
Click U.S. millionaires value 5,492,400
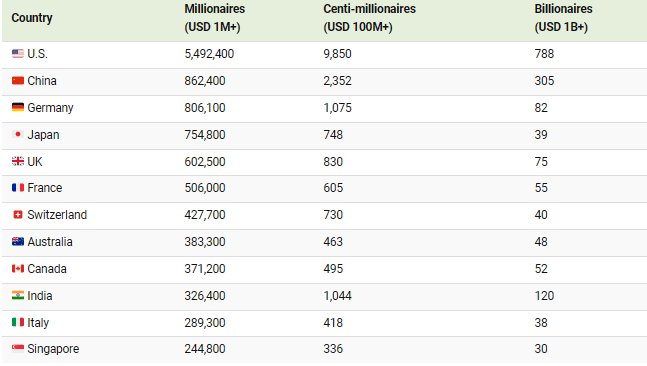coord(209,54)
